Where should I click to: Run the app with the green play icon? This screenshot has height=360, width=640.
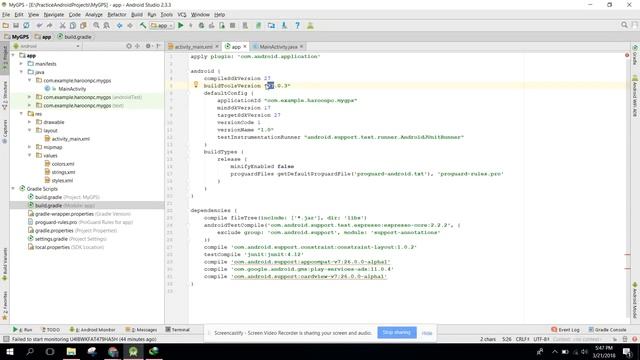(181, 25)
